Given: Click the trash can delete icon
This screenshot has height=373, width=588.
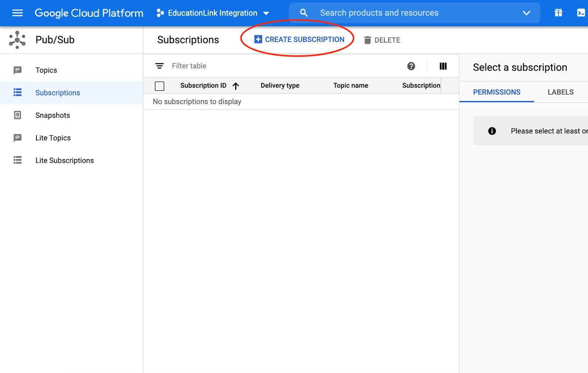Looking at the screenshot, I should pos(367,40).
